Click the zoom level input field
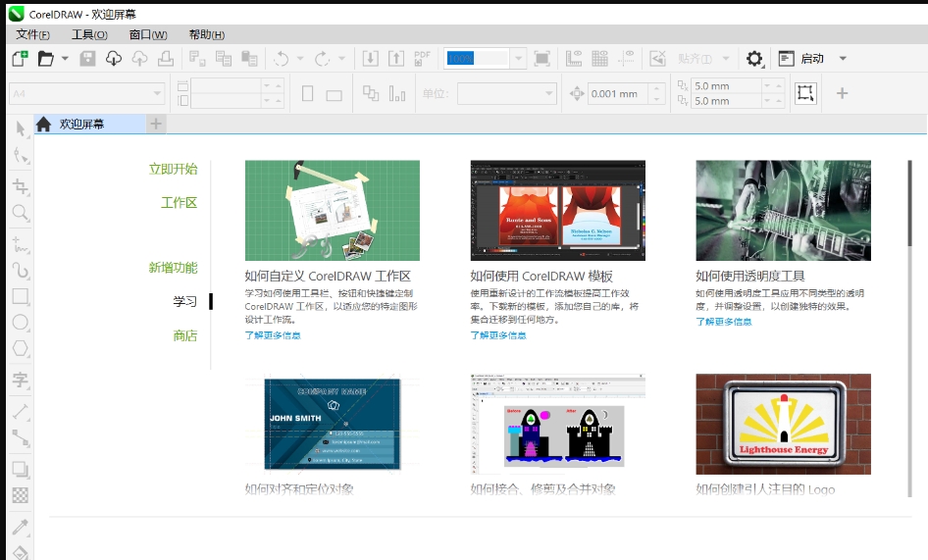Image resolution: width=928 pixels, height=560 pixels. (x=477, y=59)
